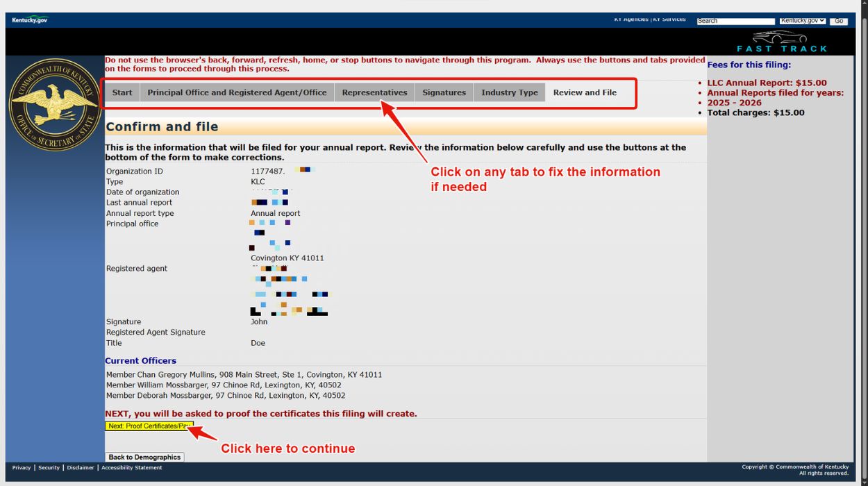Click the Kentucky.gov logo
This screenshot has height=486, width=868.
pos(30,20)
